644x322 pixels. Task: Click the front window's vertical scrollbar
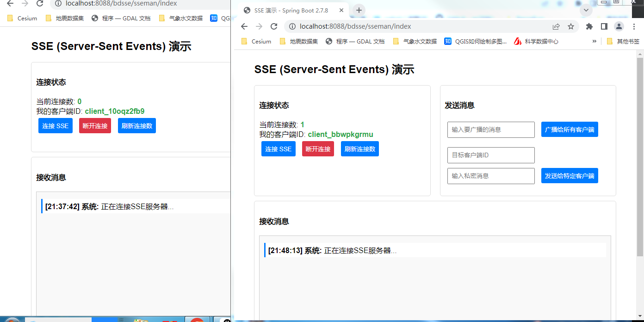pyautogui.click(x=640, y=157)
